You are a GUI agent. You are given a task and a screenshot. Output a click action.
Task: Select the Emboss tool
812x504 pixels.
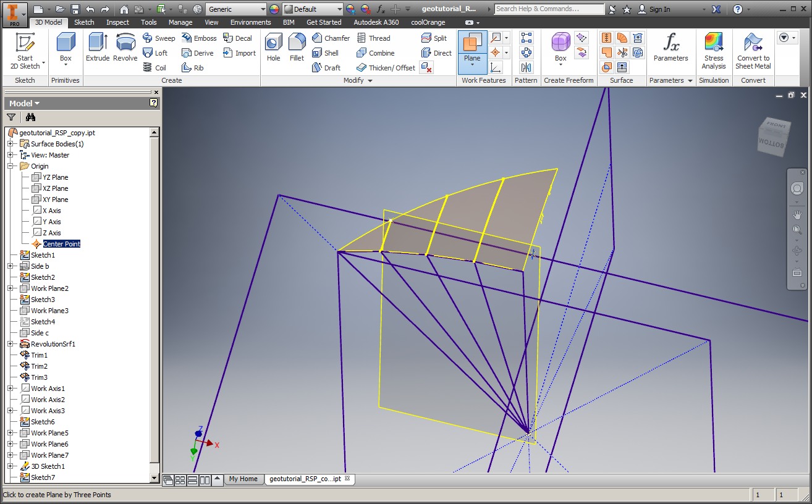[x=199, y=38]
